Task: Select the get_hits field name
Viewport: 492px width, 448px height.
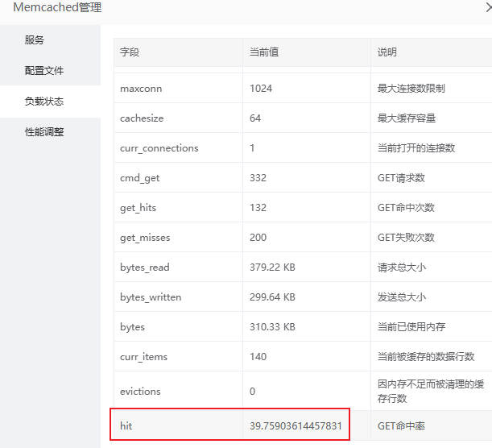Action: (x=138, y=208)
